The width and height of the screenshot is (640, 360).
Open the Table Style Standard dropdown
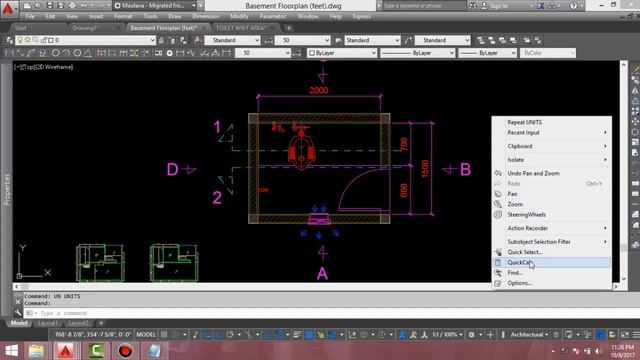pos(373,40)
